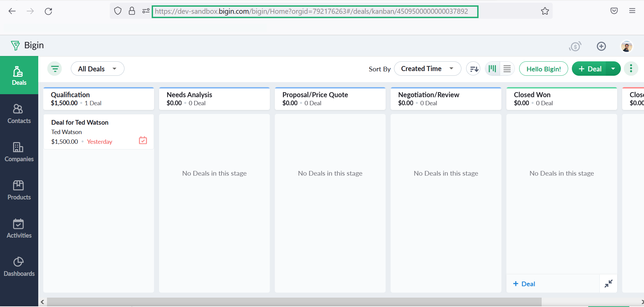Image resolution: width=644 pixels, height=307 pixels.
Task: Open Dashboards in the sidebar
Action: pos(19,266)
